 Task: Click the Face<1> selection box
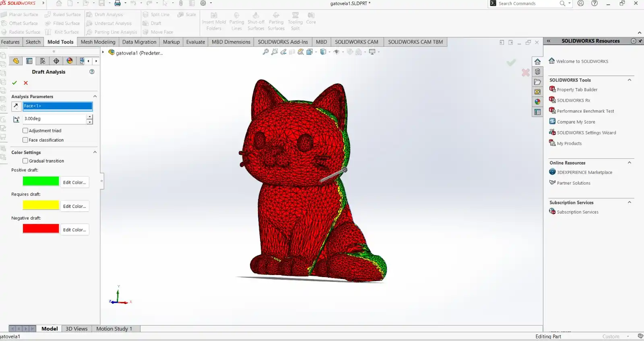tap(58, 106)
